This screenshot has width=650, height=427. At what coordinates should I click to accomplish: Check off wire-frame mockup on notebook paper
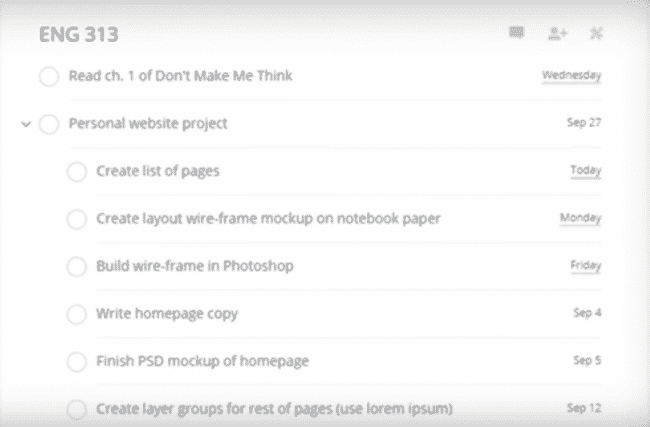[x=77, y=219]
